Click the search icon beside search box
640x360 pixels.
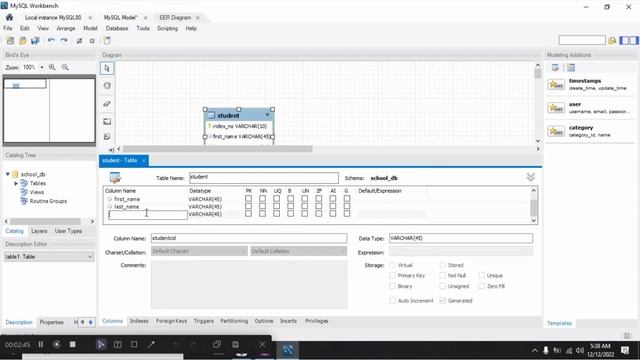[612, 40]
